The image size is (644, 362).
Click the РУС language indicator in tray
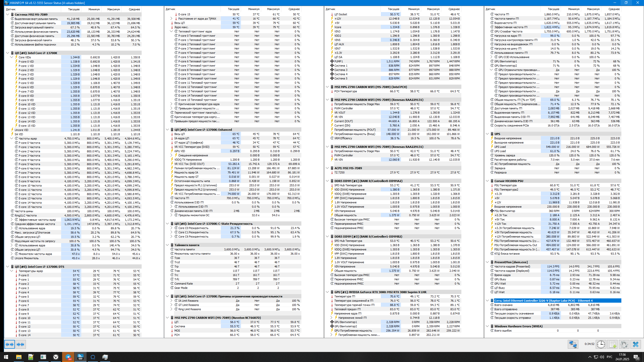[x=609, y=357]
